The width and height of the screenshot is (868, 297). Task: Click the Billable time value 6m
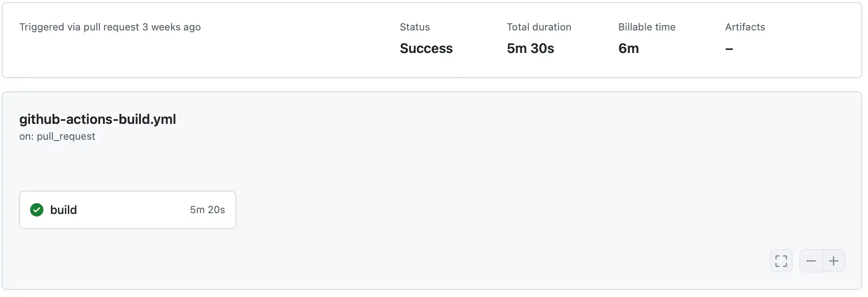pyautogui.click(x=628, y=48)
